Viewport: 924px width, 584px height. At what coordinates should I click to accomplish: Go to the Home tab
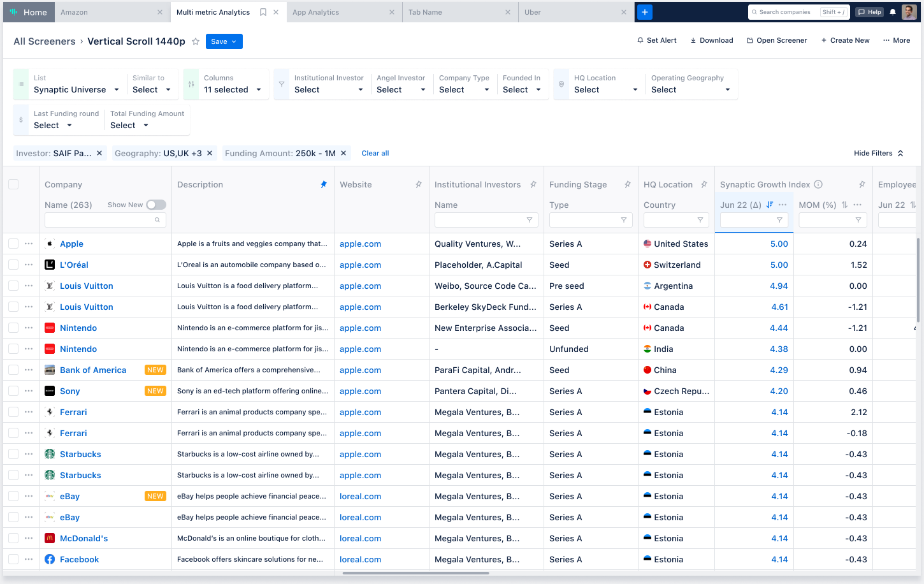click(29, 12)
